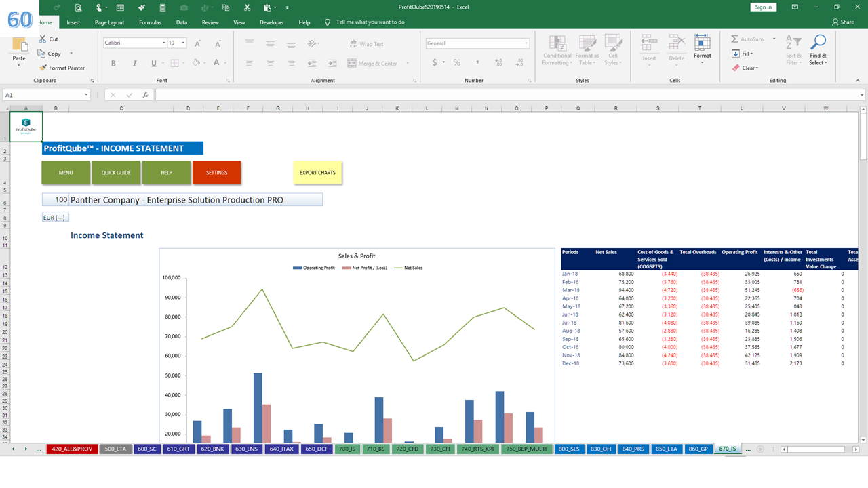Toggle Align Right
This screenshot has width=868, height=488.
(x=290, y=63)
